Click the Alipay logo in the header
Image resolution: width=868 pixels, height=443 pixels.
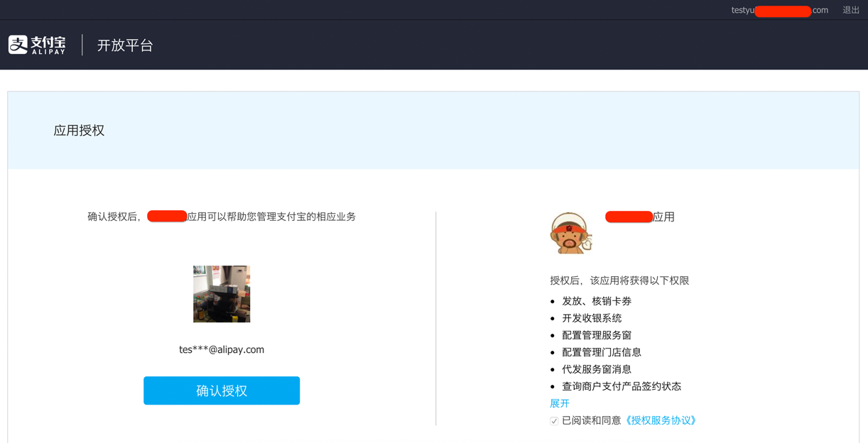coord(37,45)
